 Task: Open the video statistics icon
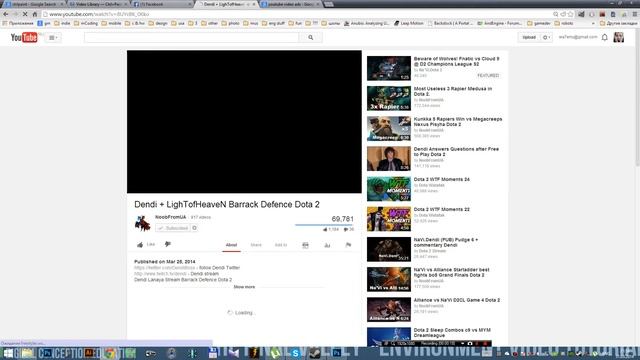coord(327,245)
